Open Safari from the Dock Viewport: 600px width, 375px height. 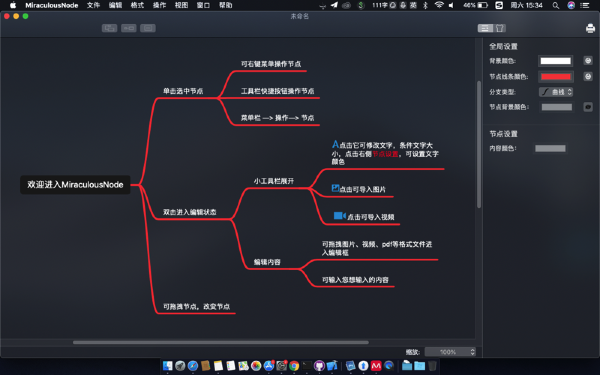click(193, 366)
